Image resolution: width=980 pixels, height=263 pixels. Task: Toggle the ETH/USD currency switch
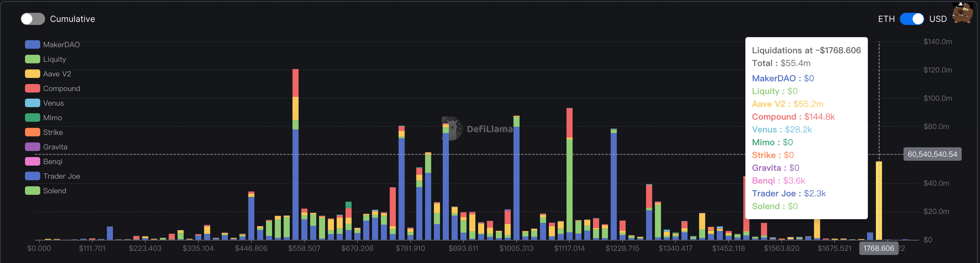tap(911, 19)
